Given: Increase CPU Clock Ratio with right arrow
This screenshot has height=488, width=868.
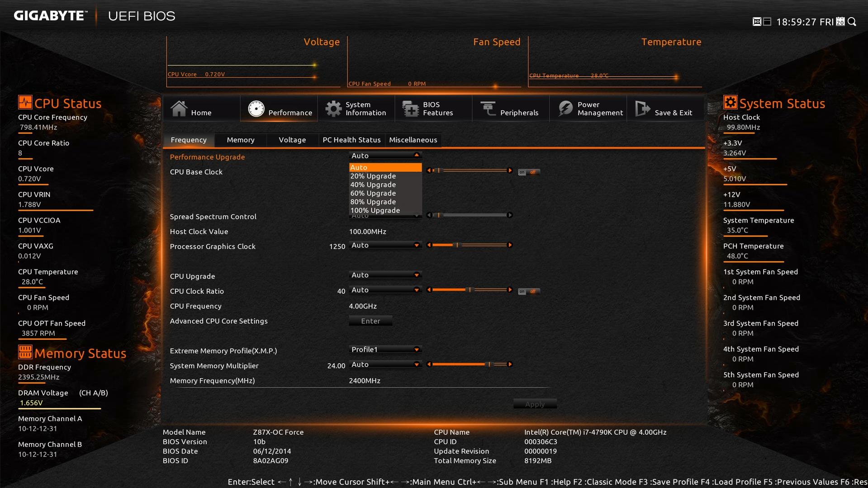Looking at the screenshot, I should point(510,290).
